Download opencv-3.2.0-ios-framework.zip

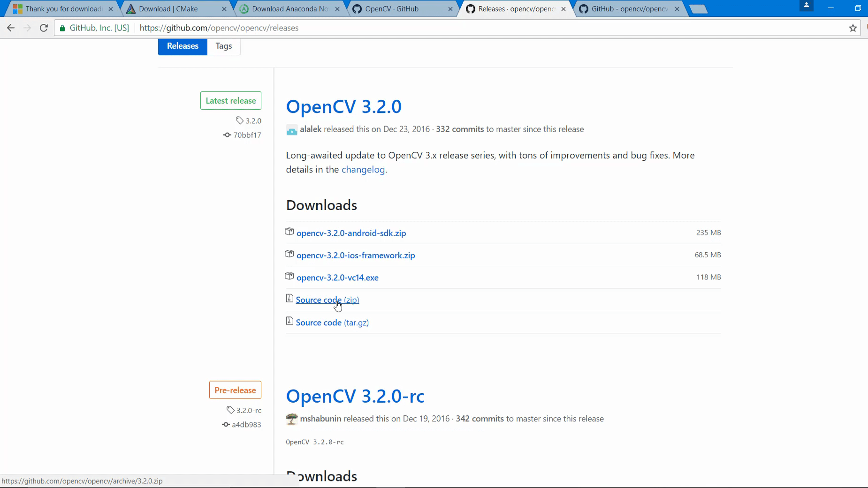click(356, 255)
